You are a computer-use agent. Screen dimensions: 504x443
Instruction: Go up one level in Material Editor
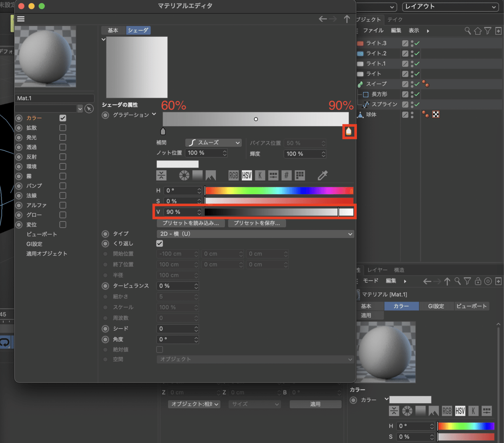tap(347, 19)
